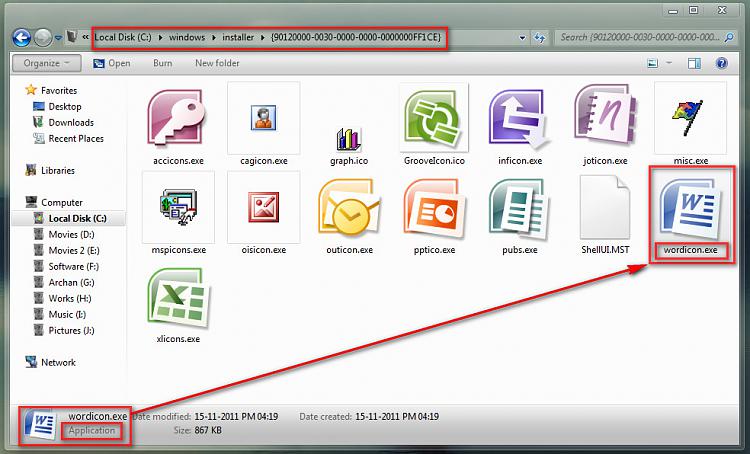Open the Change your view icon
The width and height of the screenshot is (750, 454).
coord(652,63)
